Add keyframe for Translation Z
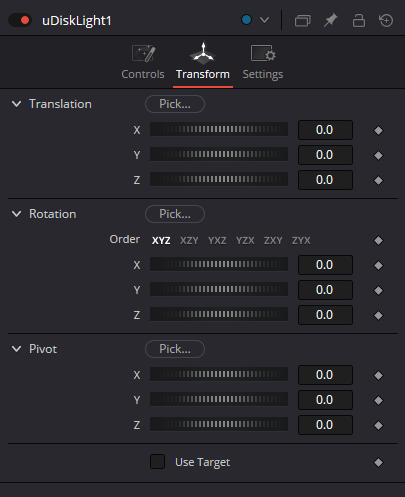The height and width of the screenshot is (497, 405). pos(378,180)
